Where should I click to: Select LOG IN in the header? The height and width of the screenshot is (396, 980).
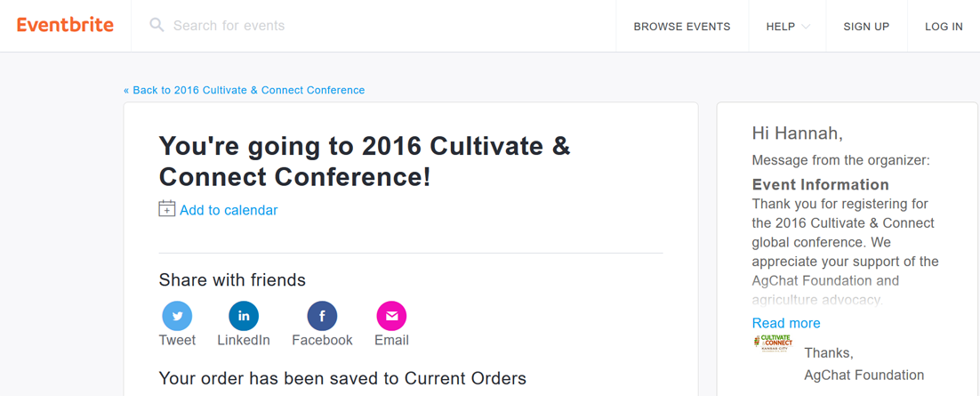(x=944, y=27)
